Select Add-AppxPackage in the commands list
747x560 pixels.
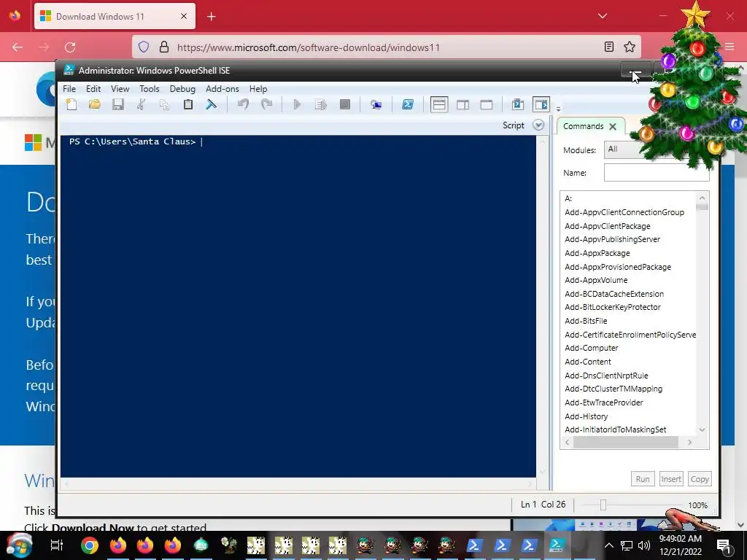point(597,253)
